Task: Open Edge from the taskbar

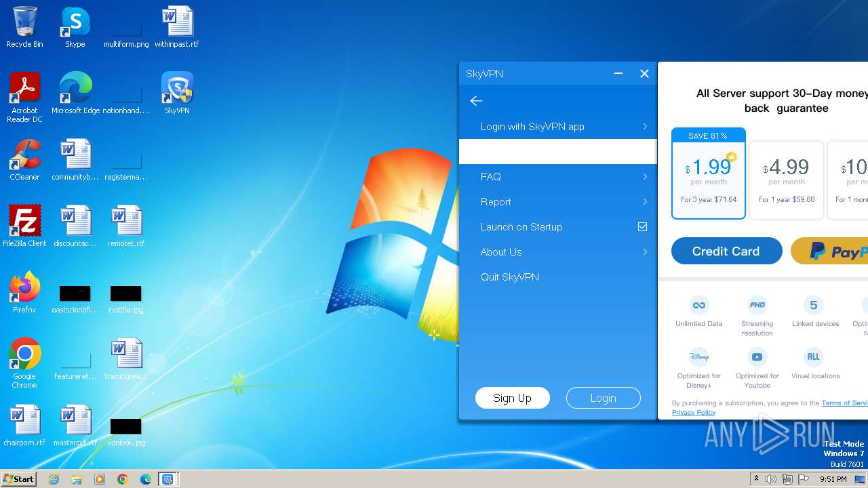Action: [x=145, y=479]
